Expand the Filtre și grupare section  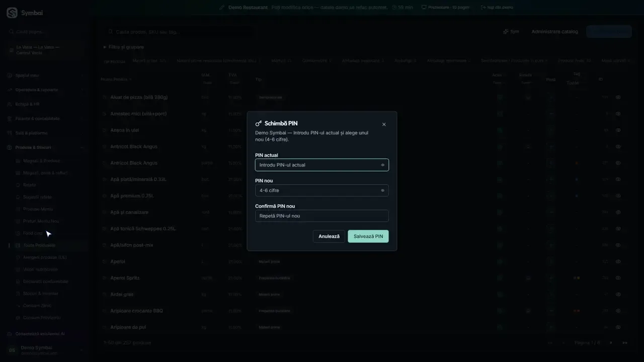click(x=124, y=47)
